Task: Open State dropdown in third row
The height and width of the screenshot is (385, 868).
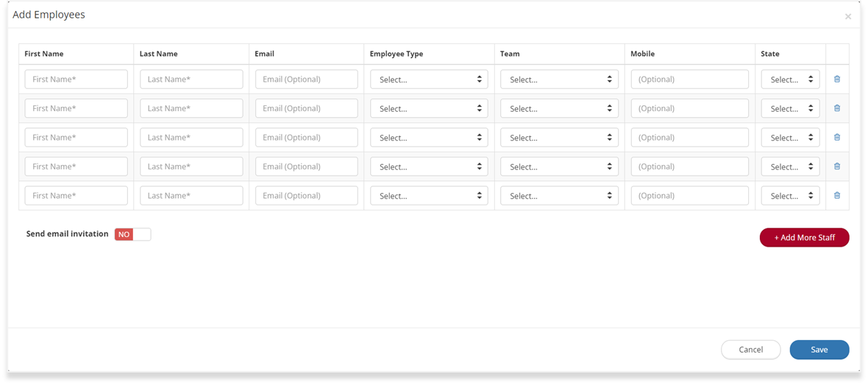Action: click(791, 138)
